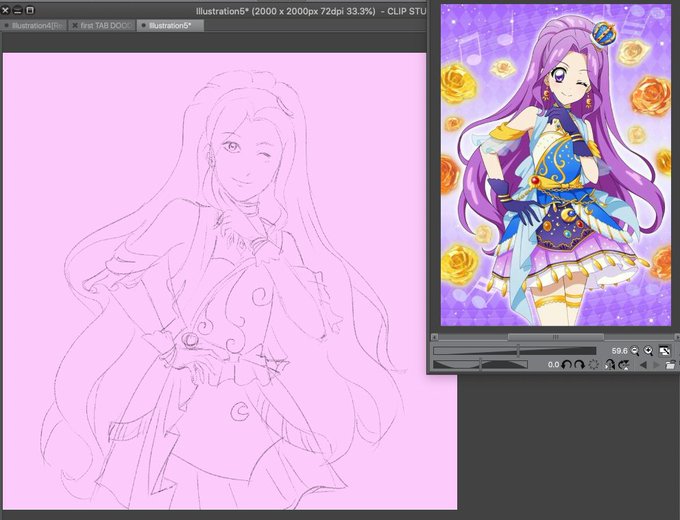Rotate Sub View image left

click(566, 365)
